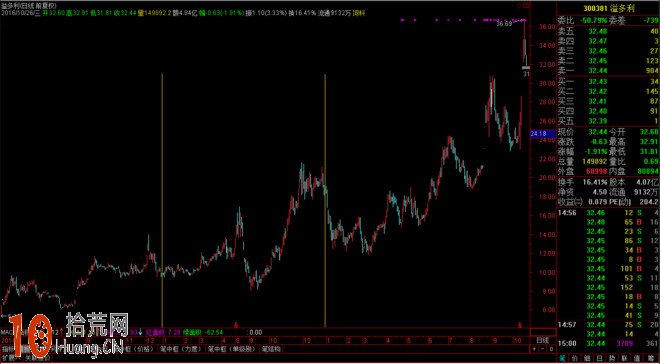Click the 0 reset button under 日线
Image resolution: width=660 pixels, height=364 pixels.
pos(551,349)
